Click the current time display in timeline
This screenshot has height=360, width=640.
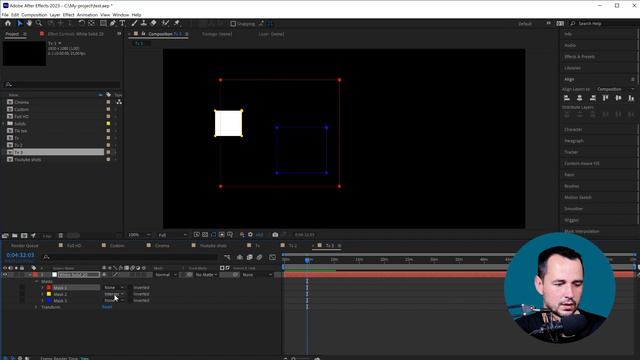point(20,255)
